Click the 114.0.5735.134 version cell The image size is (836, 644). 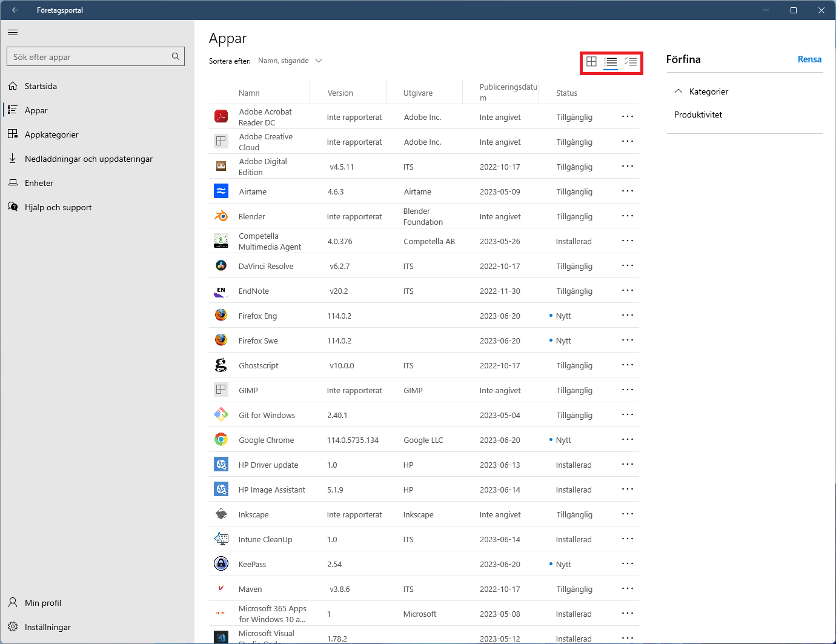tap(353, 440)
